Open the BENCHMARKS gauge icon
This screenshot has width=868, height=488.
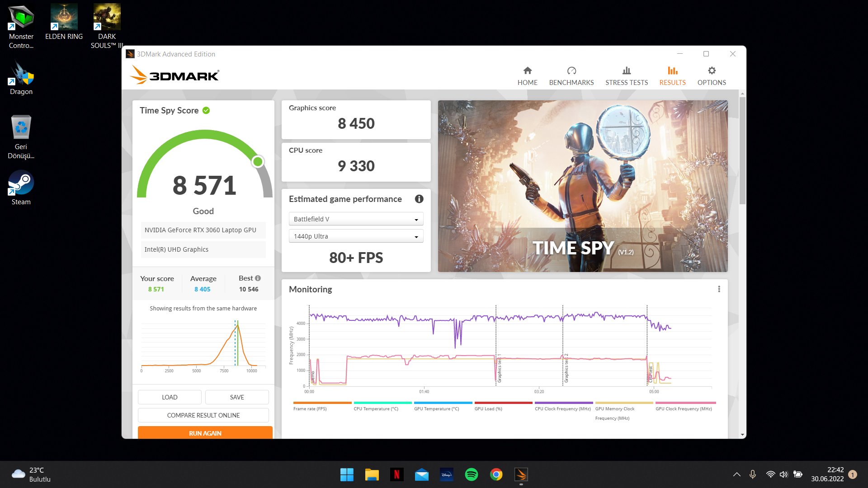click(x=571, y=71)
